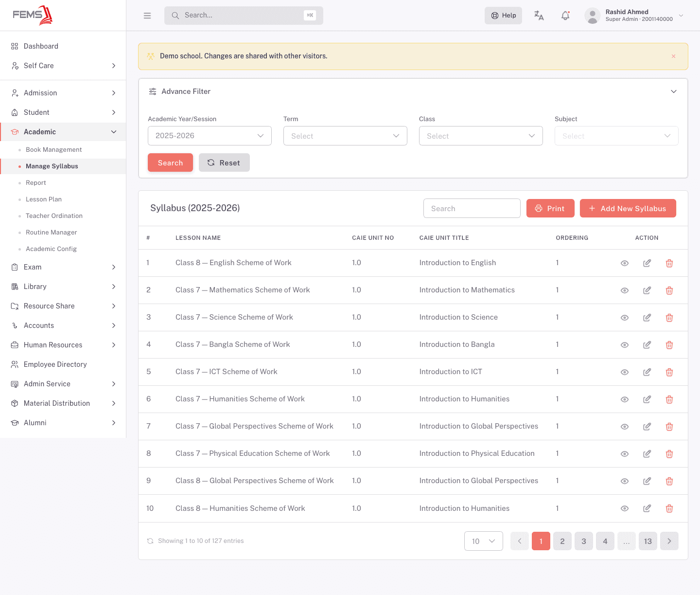Open Dashboard in the sidebar

point(63,46)
